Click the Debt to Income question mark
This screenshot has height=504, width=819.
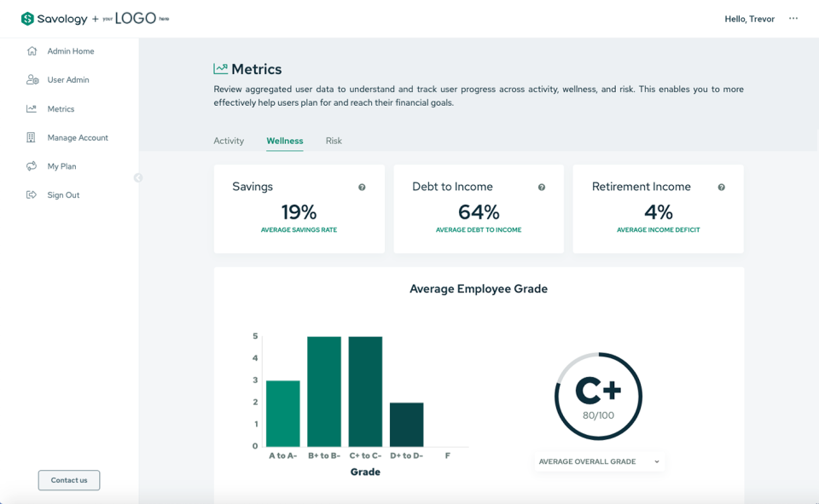(x=541, y=187)
